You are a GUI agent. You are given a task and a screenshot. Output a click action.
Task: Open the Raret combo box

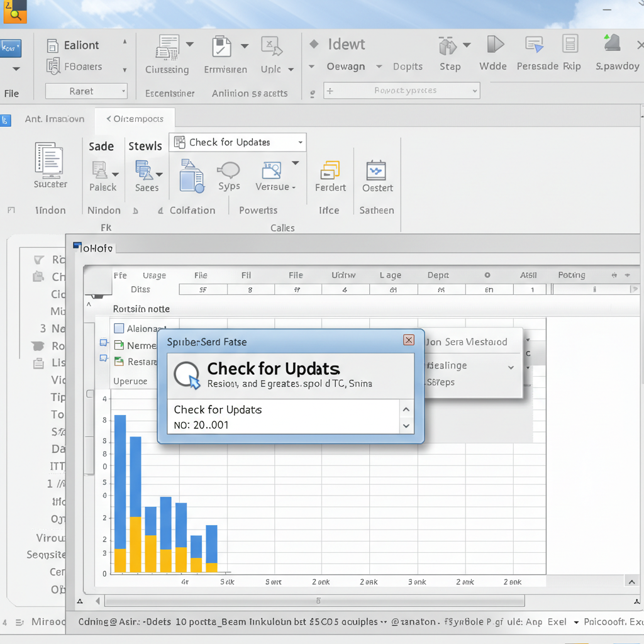[86, 91]
